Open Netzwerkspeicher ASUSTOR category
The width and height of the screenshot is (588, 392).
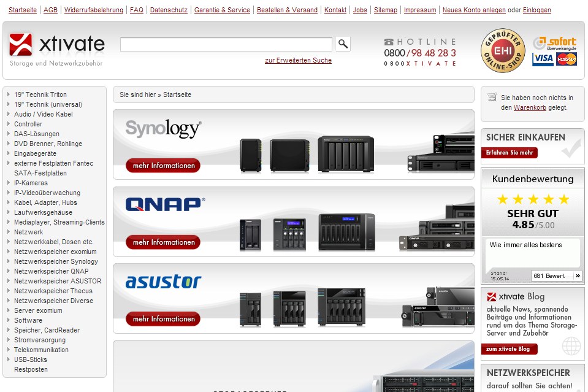pyautogui.click(x=58, y=281)
